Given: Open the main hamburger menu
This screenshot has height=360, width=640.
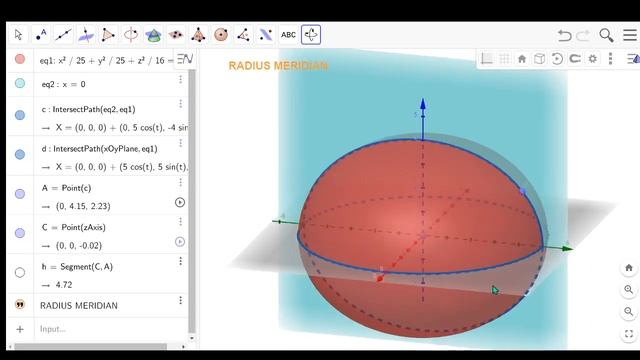Looking at the screenshot, I should (630, 35).
